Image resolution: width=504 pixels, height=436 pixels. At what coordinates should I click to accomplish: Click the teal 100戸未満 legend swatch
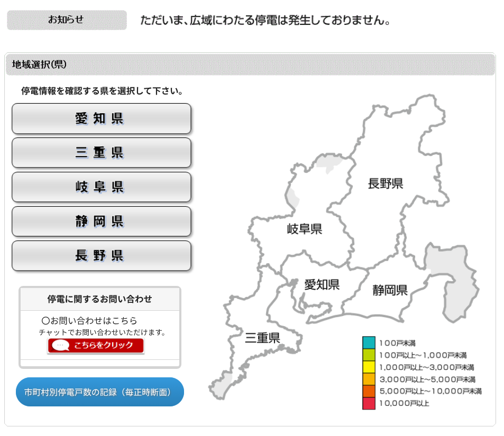[369, 342]
